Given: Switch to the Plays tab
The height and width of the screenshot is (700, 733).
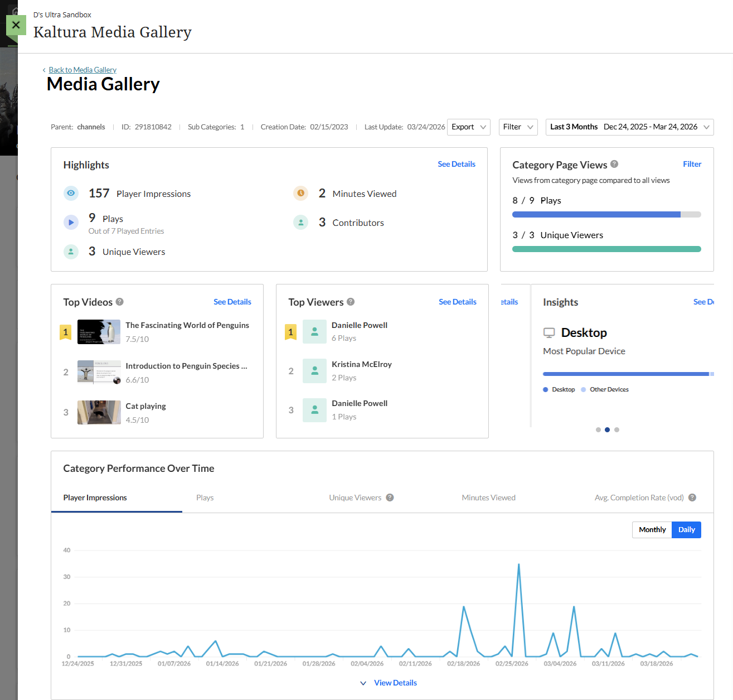Looking at the screenshot, I should tap(205, 498).
